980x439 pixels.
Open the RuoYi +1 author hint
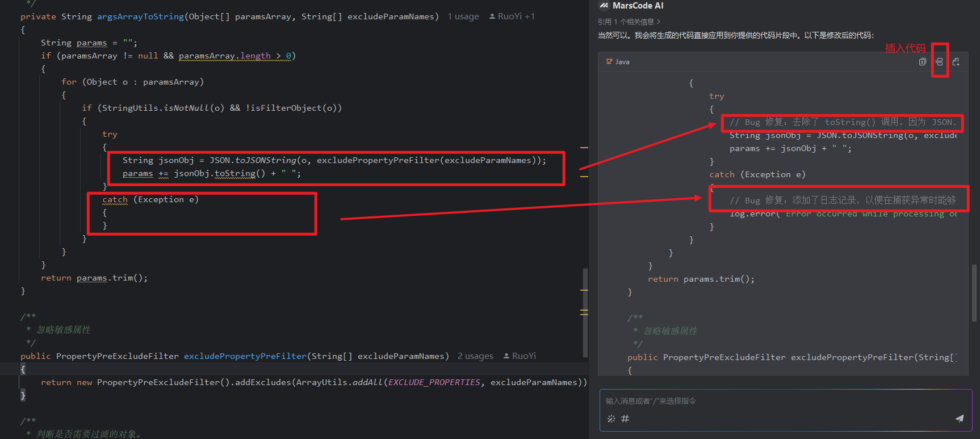pyautogui.click(x=512, y=16)
